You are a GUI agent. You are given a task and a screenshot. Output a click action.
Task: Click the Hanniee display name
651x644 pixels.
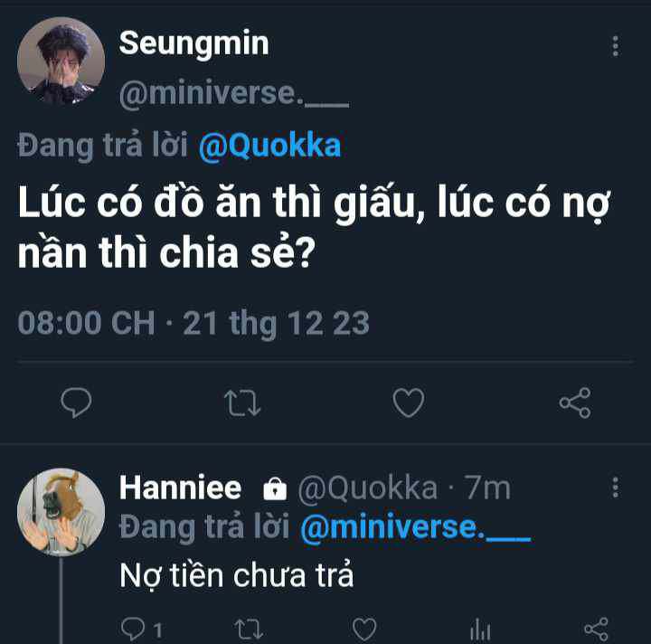pyautogui.click(x=180, y=488)
